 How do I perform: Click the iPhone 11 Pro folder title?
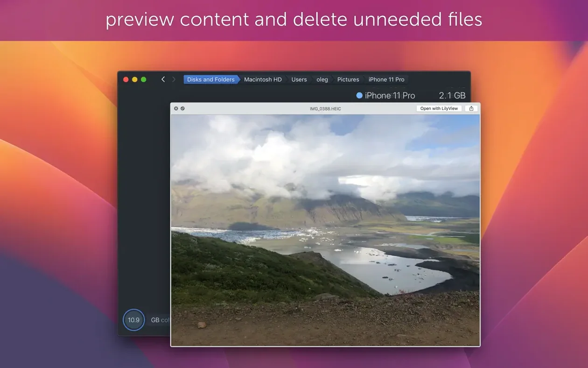(x=390, y=95)
